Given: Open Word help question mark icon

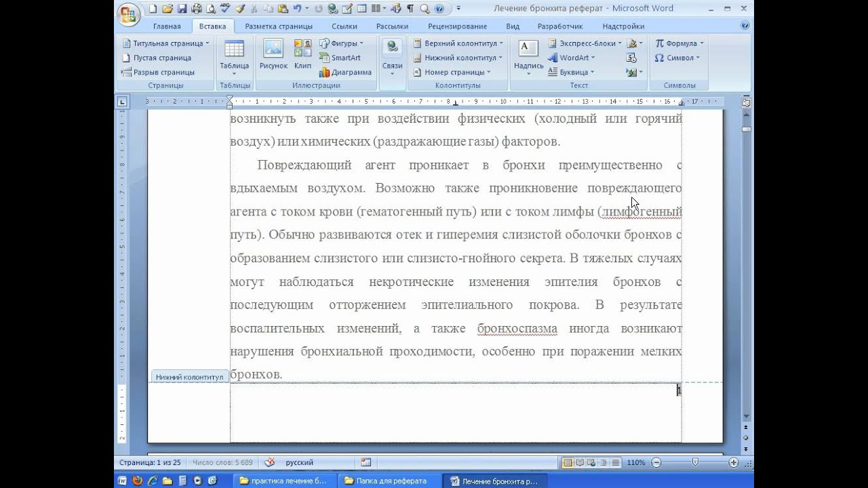Looking at the screenshot, I should pos(745,26).
